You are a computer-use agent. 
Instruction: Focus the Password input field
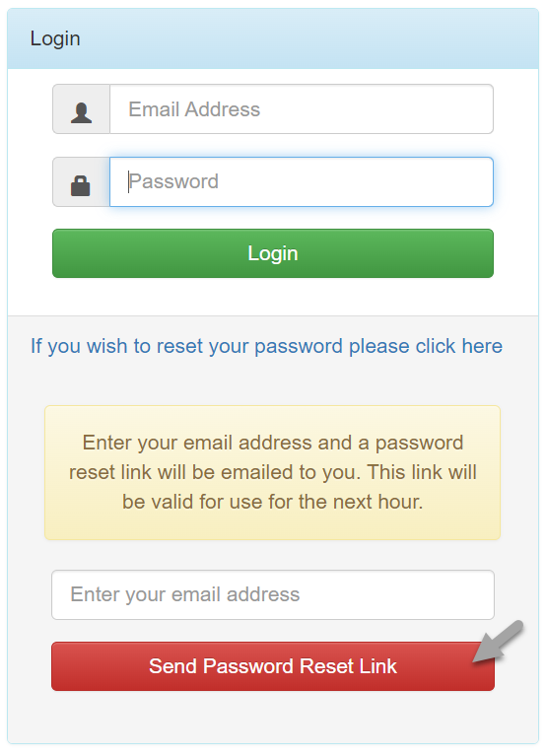302,181
